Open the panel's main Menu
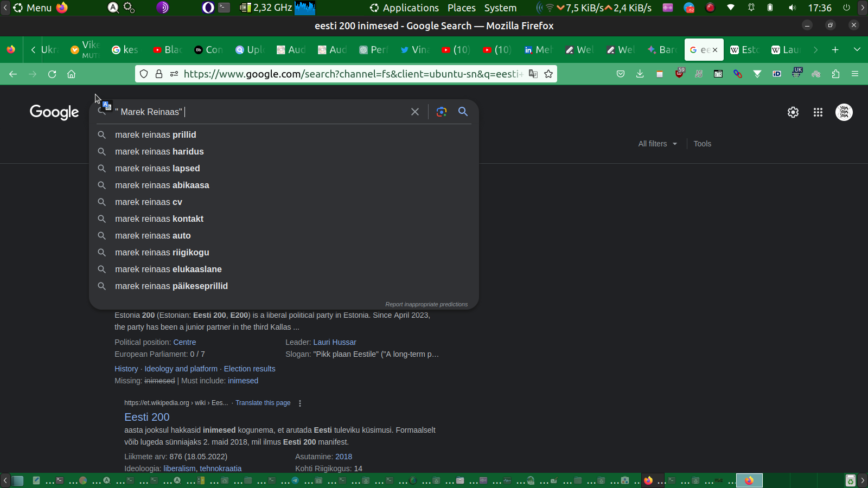The image size is (868, 488). (x=33, y=8)
